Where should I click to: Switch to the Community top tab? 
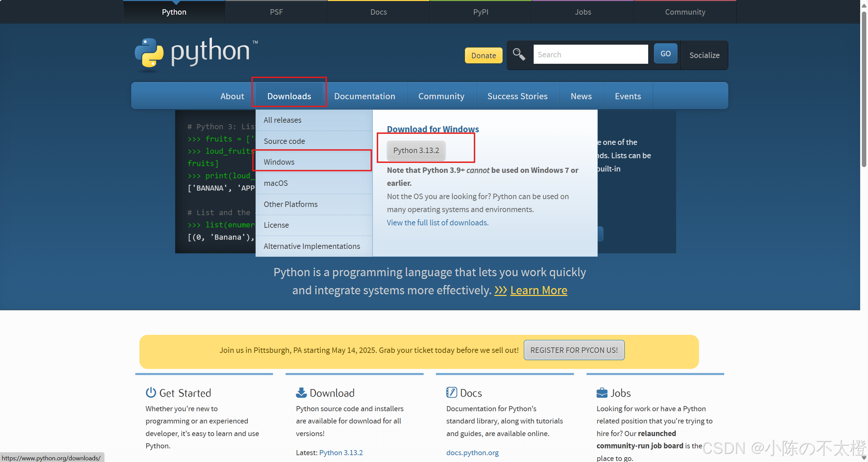685,12
